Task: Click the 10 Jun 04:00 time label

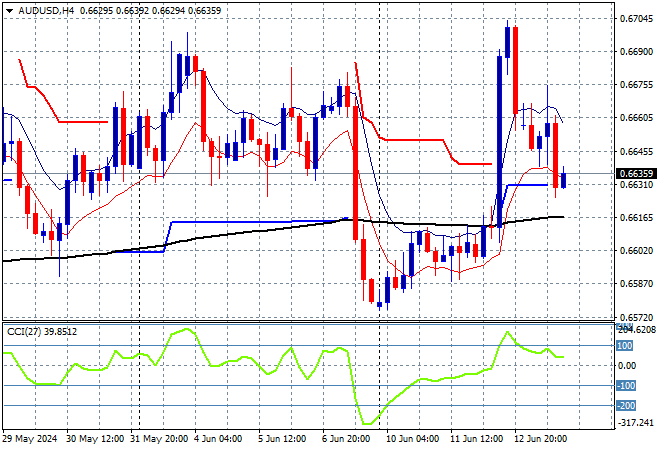Action: click(x=412, y=439)
